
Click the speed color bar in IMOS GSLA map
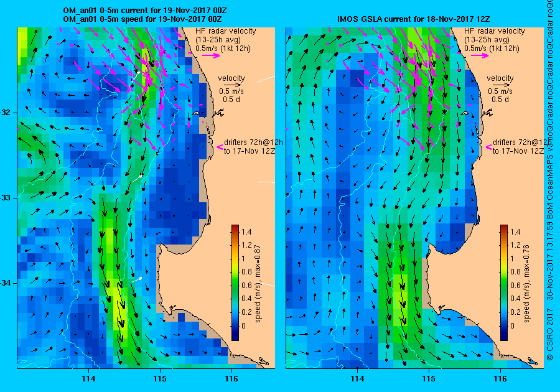504,282
